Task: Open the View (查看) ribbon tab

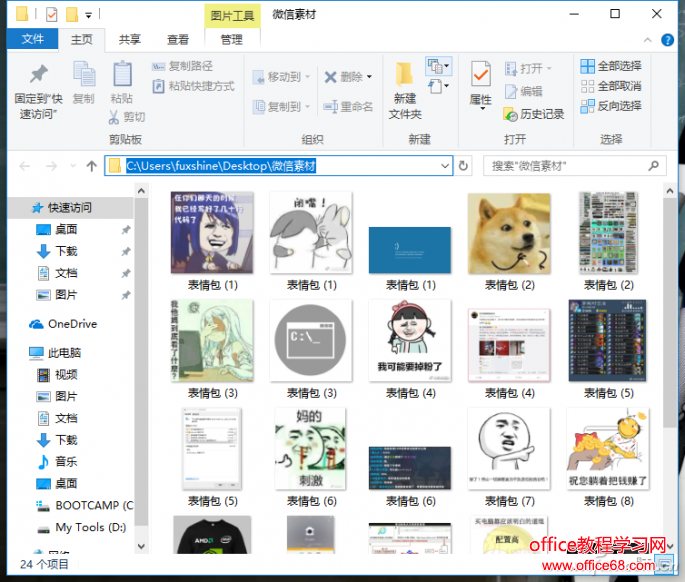Action: tap(178, 40)
